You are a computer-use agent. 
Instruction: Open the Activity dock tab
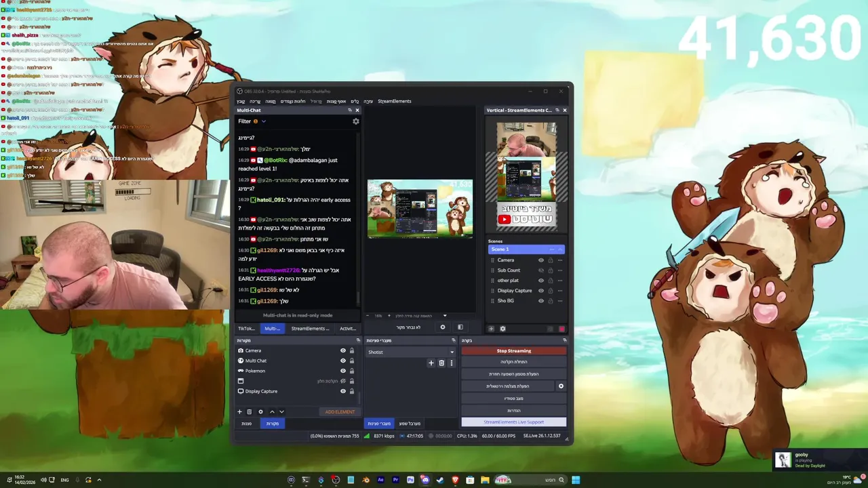click(x=348, y=329)
